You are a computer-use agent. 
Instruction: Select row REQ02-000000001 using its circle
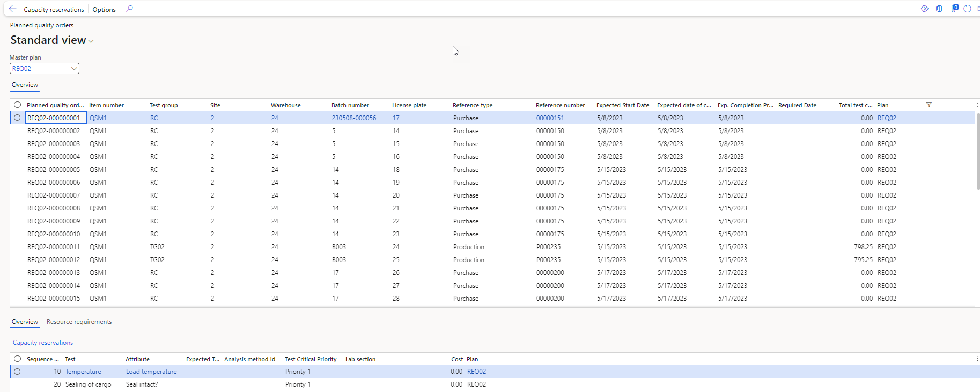click(18, 118)
